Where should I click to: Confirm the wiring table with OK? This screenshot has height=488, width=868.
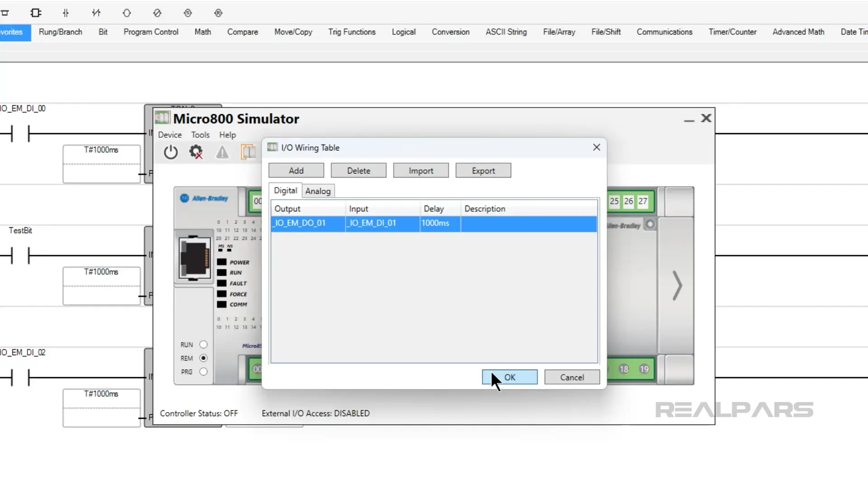pyautogui.click(x=509, y=377)
